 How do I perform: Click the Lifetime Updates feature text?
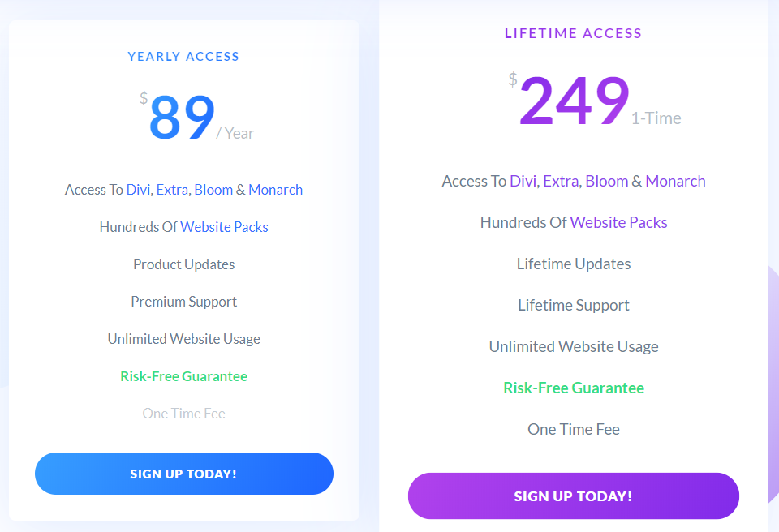(x=574, y=264)
